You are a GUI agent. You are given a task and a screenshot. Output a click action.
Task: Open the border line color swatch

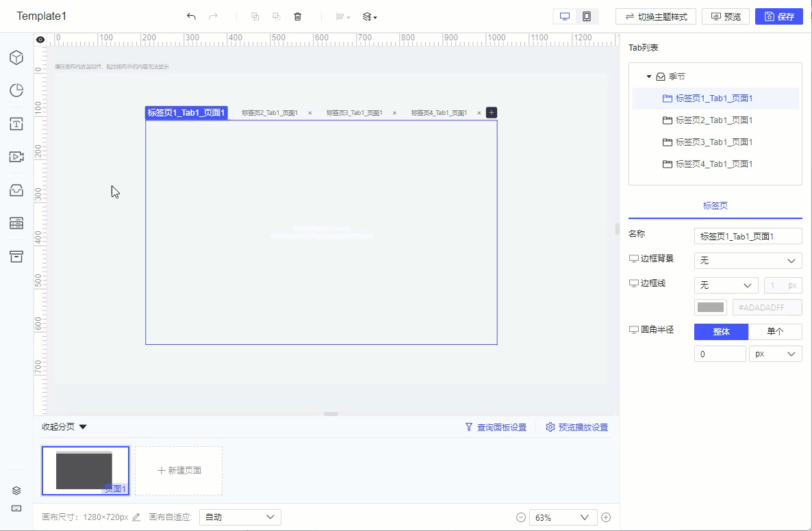click(x=711, y=308)
